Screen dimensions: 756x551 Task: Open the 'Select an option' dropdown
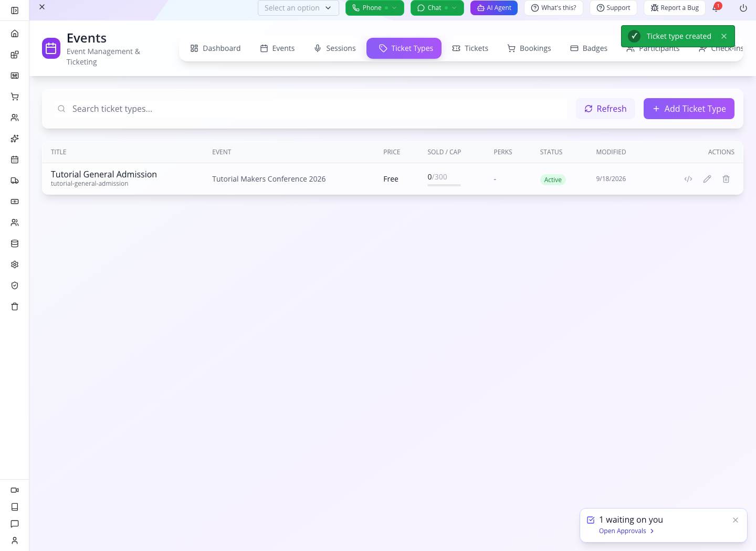click(298, 8)
